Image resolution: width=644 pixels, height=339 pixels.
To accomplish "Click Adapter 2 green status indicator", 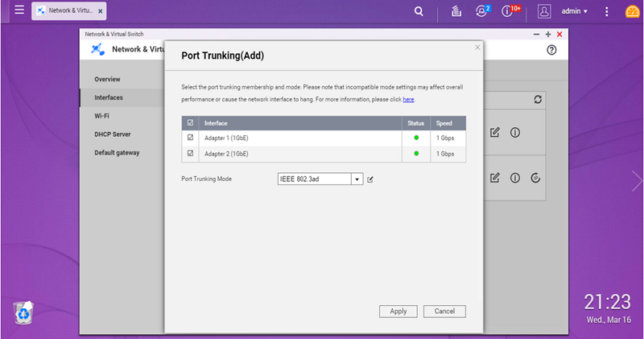I will point(416,153).
